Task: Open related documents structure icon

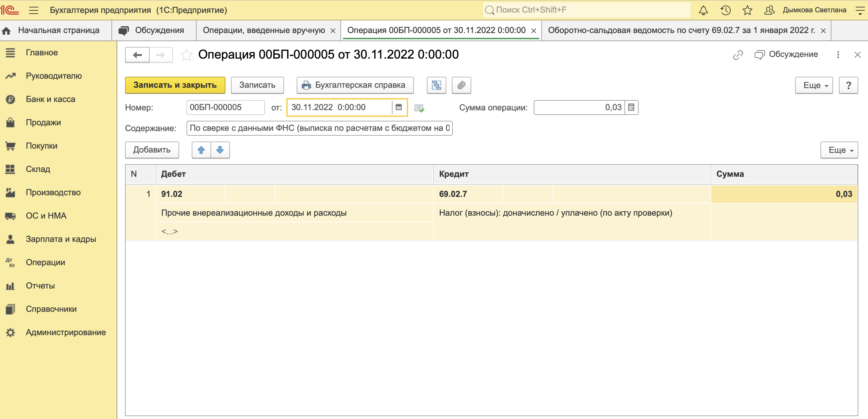Action: (x=436, y=85)
